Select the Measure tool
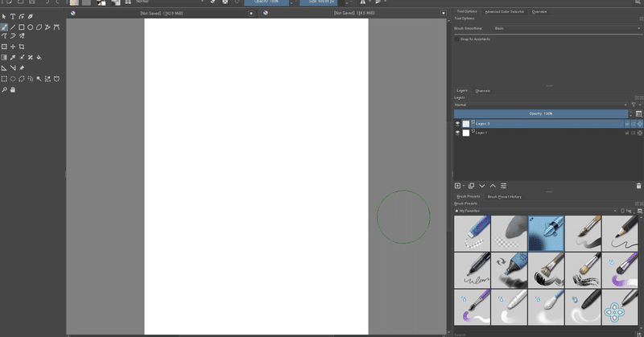The height and width of the screenshot is (337, 644). [13, 68]
